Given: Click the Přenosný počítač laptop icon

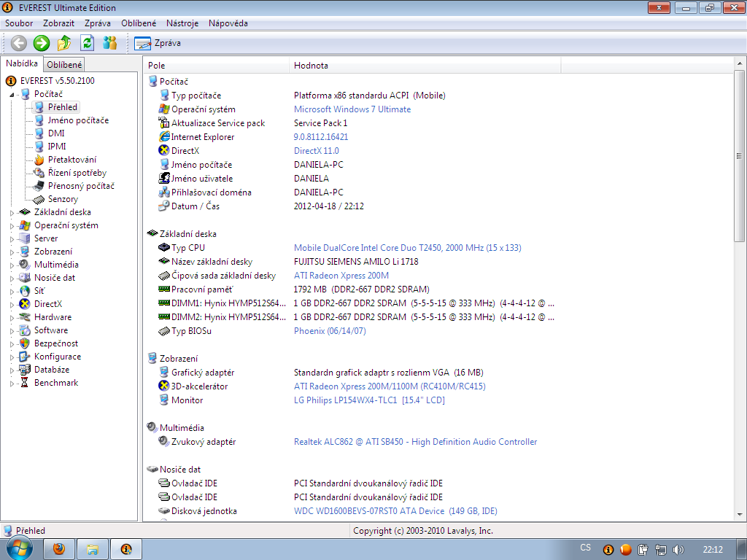Looking at the screenshot, I should click(39, 186).
